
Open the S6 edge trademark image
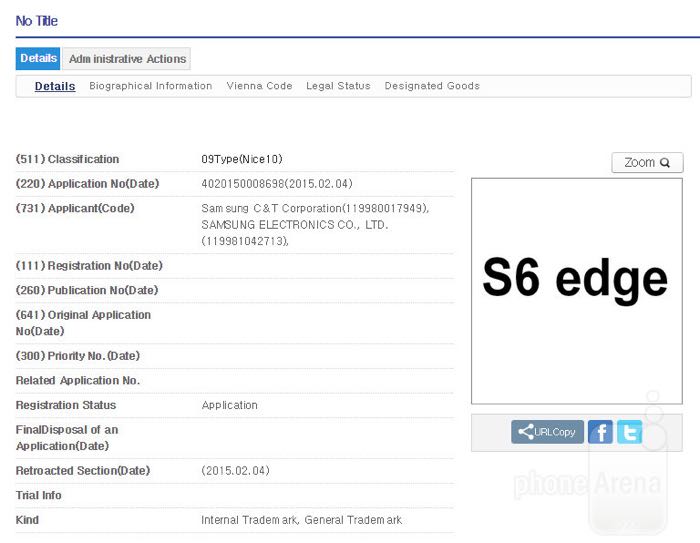(577, 291)
